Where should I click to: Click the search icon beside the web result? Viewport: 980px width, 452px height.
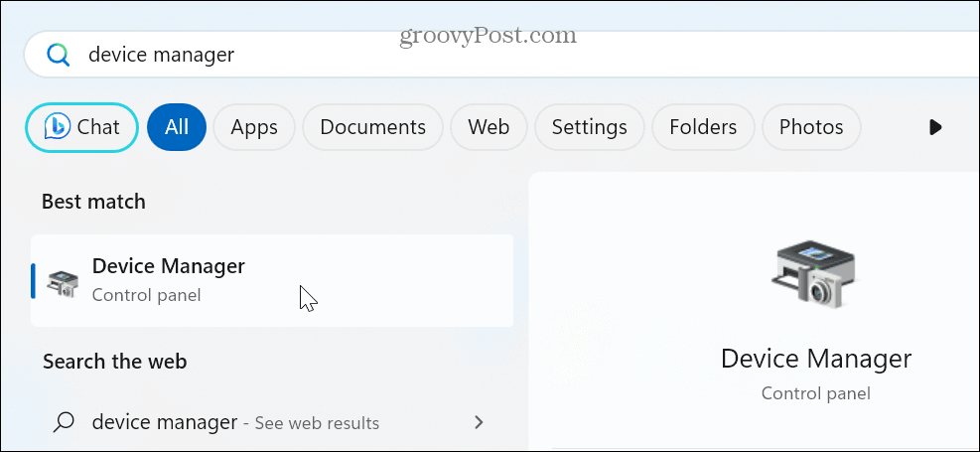coord(63,422)
